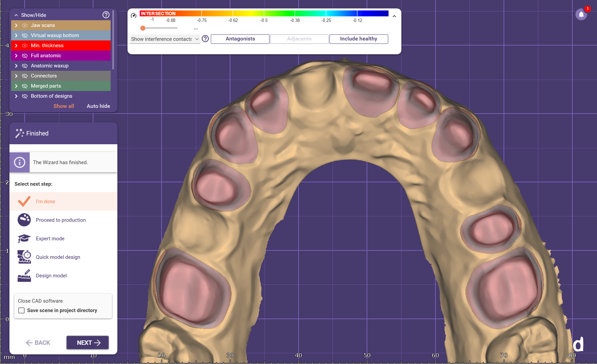Screen dimensions: 597x364
Task: Click the Show all link
Action: 64,106
